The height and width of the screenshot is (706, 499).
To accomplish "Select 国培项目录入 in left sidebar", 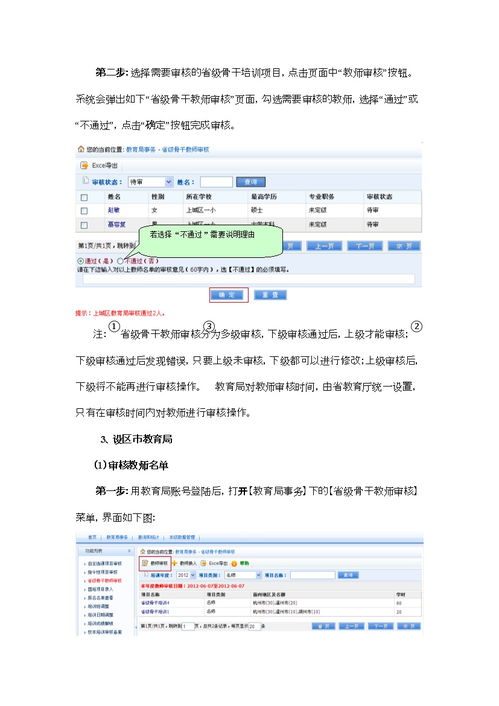I will coord(100,589).
